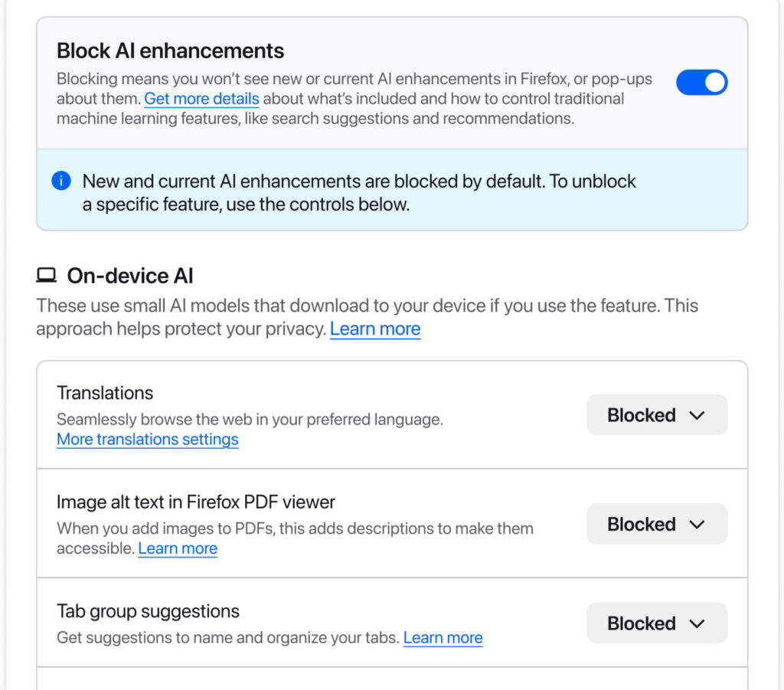Open More translations settings link
The height and width of the screenshot is (690, 784).
147,440
